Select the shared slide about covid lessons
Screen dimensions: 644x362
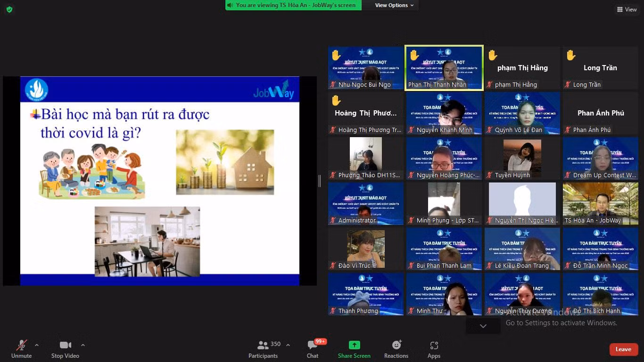click(x=160, y=181)
